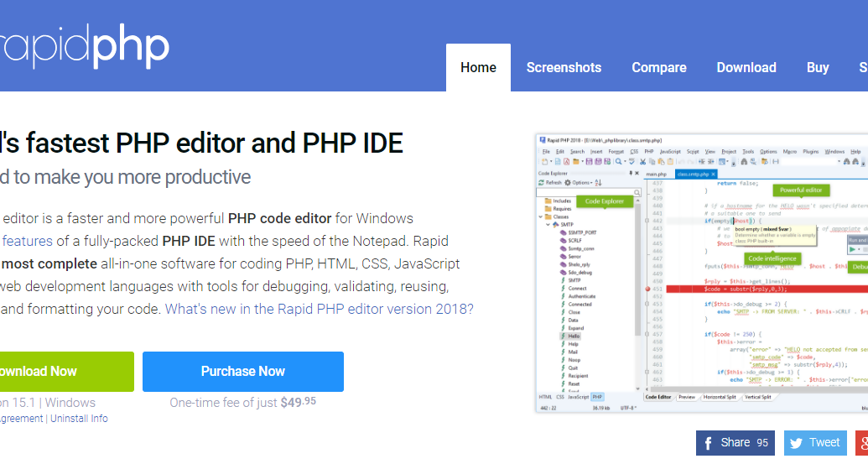This screenshot has height=464, width=868.
Task: Click the green Run play button in screenshot
Action: [852, 249]
